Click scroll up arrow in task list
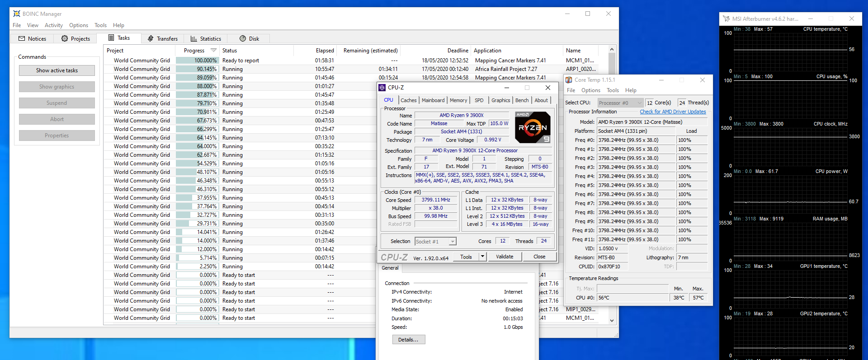 (612, 49)
